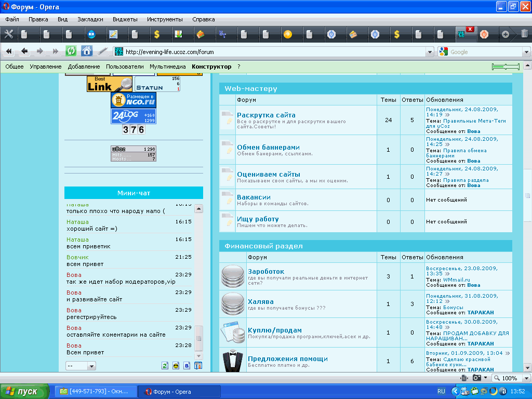The height and width of the screenshot is (399, 532).
Task: Open mini-chat tools settings icon
Action: tap(198, 366)
